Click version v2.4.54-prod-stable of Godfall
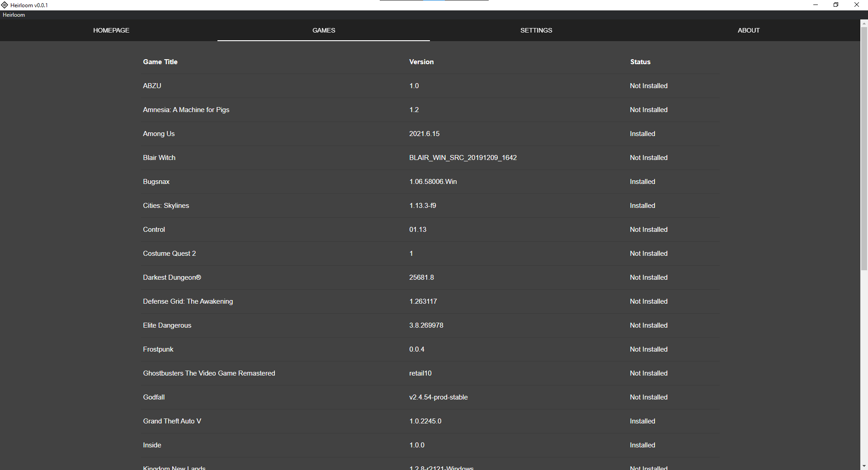This screenshot has width=868, height=470. coord(439,397)
